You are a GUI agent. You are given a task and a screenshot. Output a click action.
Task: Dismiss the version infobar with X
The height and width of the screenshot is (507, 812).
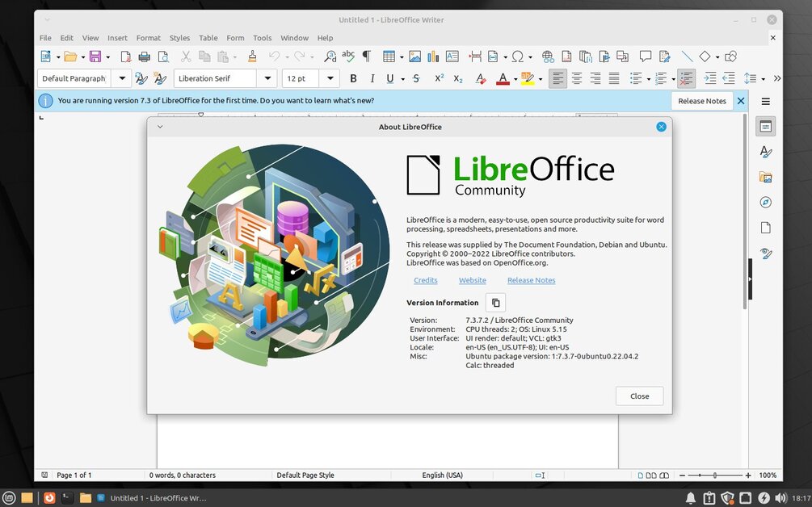coord(741,101)
